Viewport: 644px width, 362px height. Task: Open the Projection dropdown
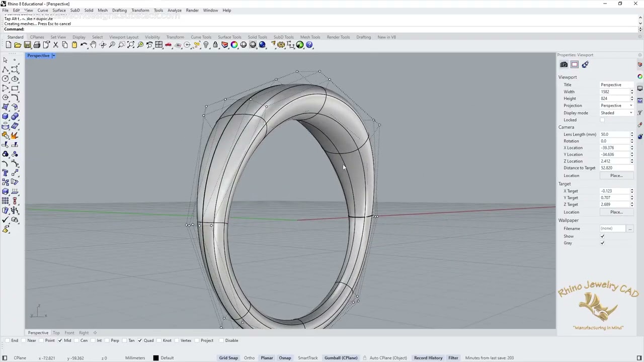617,106
